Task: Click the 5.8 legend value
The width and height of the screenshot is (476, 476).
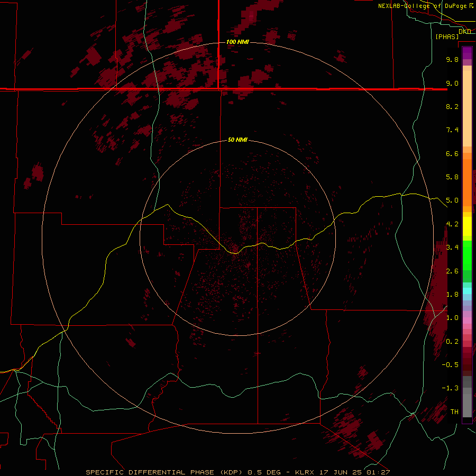Action: pyautogui.click(x=452, y=177)
